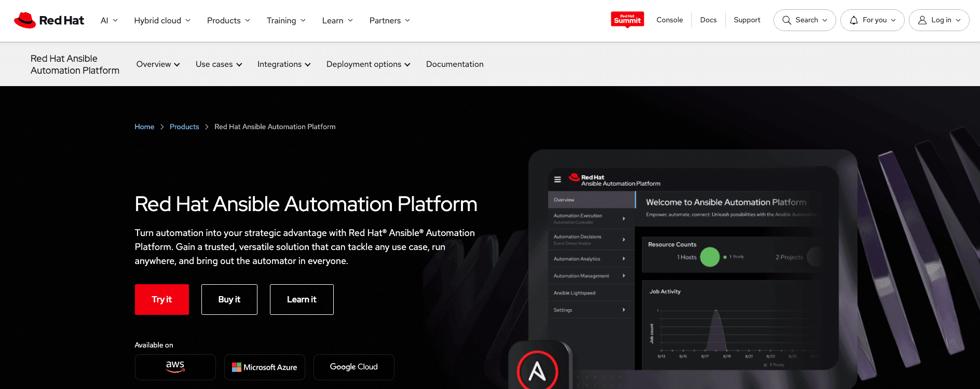
Task: Open the Use cases dropdown
Action: [x=219, y=64]
